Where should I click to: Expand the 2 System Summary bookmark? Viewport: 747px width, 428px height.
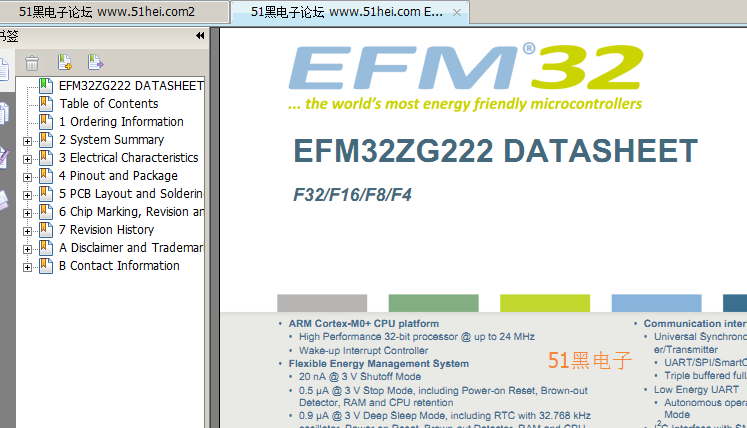click(x=28, y=141)
